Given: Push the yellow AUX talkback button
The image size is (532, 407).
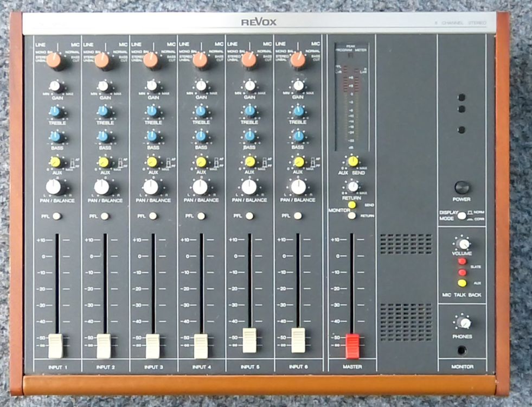Looking at the screenshot, I should pos(462,283).
